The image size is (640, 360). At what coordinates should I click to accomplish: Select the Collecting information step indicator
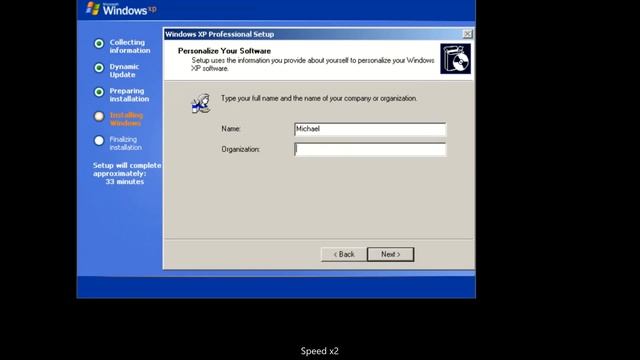(99, 43)
